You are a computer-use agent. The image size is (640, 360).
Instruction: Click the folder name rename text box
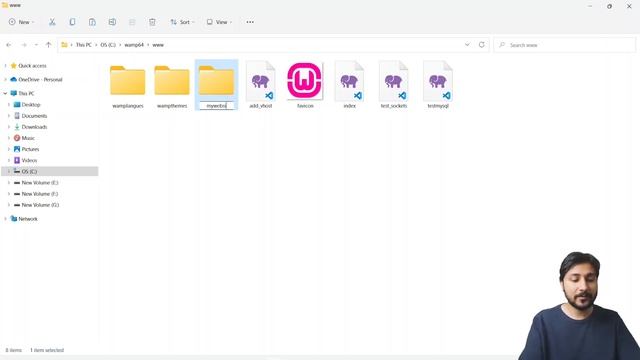[217, 106]
